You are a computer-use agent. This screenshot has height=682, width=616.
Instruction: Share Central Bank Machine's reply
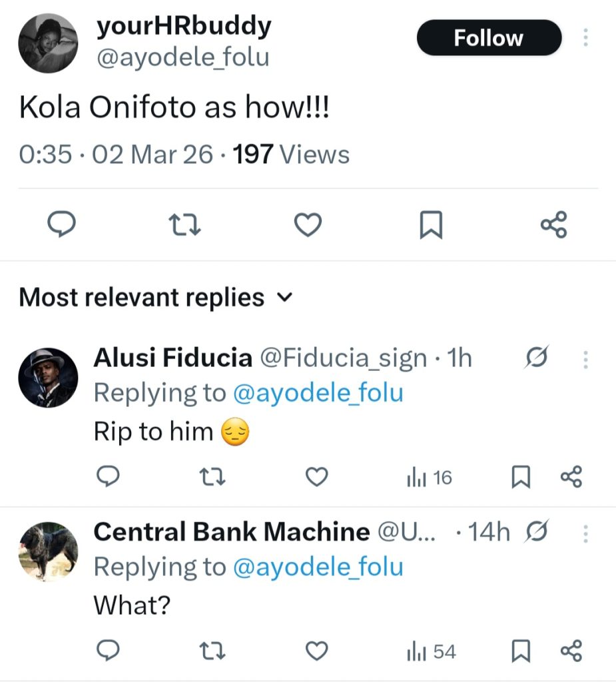[x=571, y=651]
